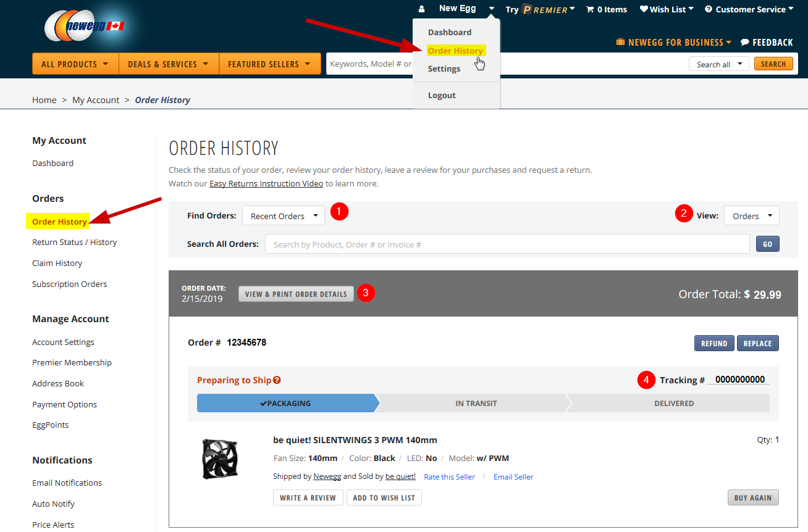Click Add to Wish List button

tap(384, 497)
